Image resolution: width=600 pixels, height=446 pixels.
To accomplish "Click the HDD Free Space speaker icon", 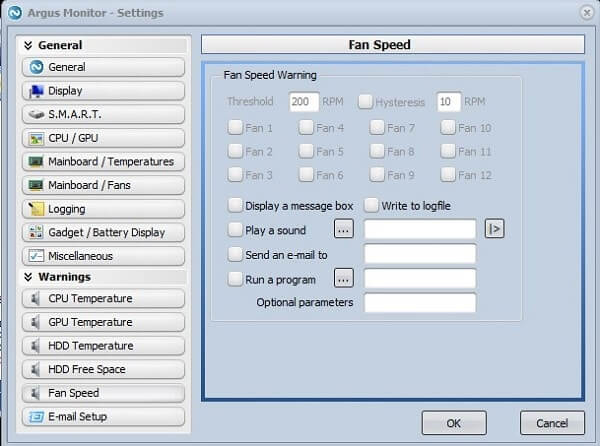I will tap(36, 370).
